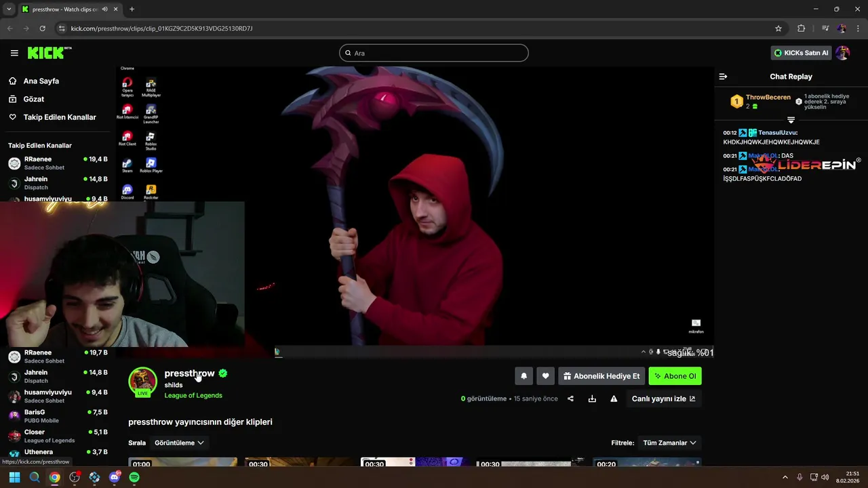
Task: Go back in Chrome
Action: pyautogui.click(x=9, y=28)
